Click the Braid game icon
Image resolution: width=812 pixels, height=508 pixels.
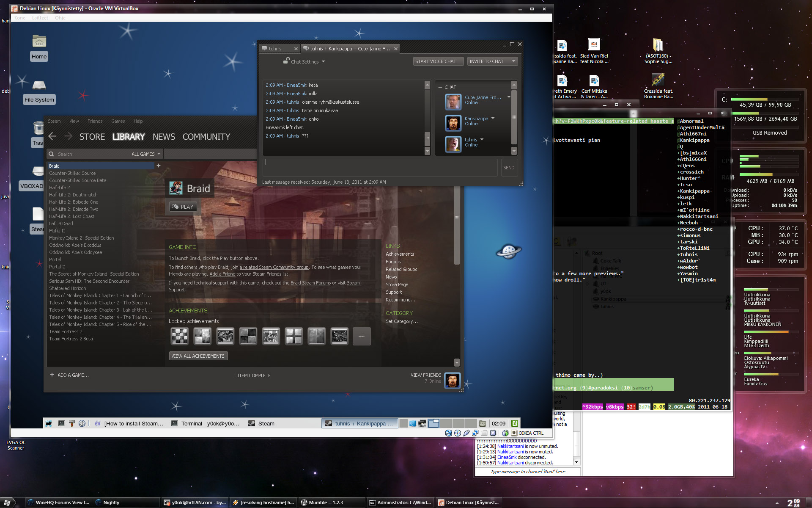(x=176, y=188)
